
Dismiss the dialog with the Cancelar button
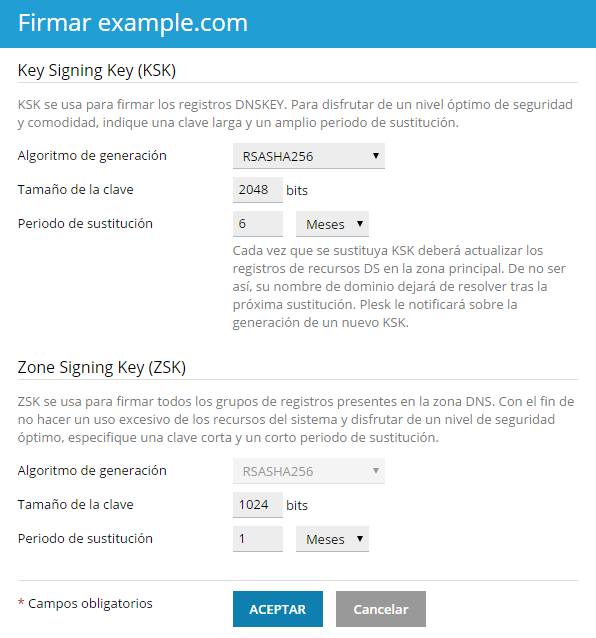tap(381, 609)
